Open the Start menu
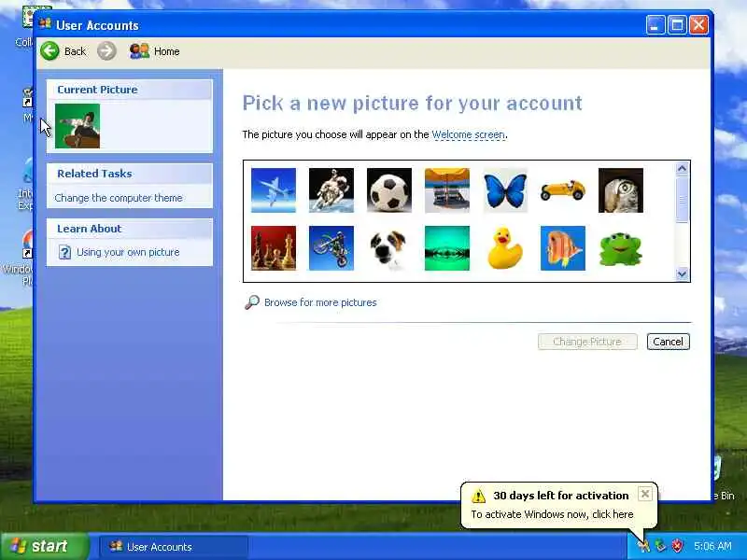Image resolution: width=747 pixels, height=560 pixels. [44, 546]
